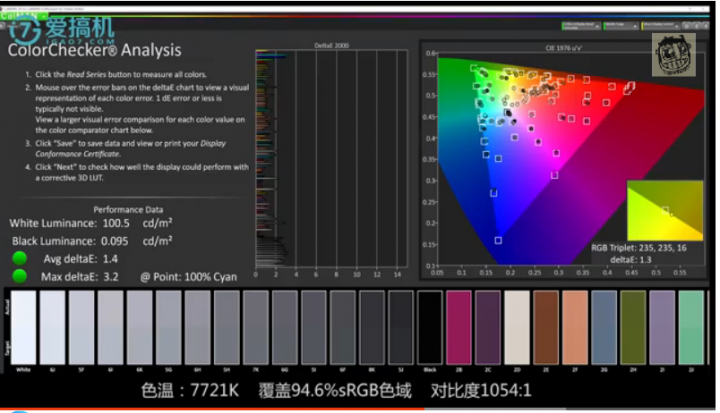Select the dark purple 2C swatch
Viewport: 720px width, 413px height.
tap(488, 327)
